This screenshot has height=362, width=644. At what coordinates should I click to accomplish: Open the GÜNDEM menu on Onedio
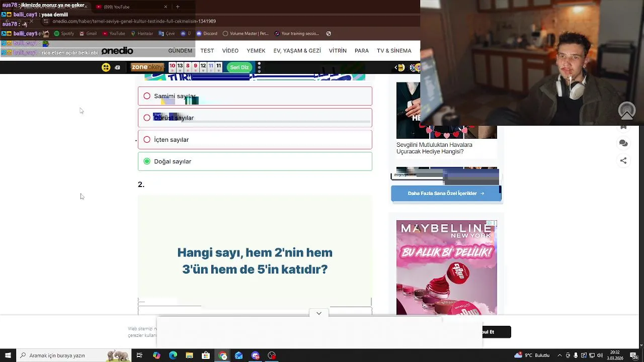tap(180, 51)
